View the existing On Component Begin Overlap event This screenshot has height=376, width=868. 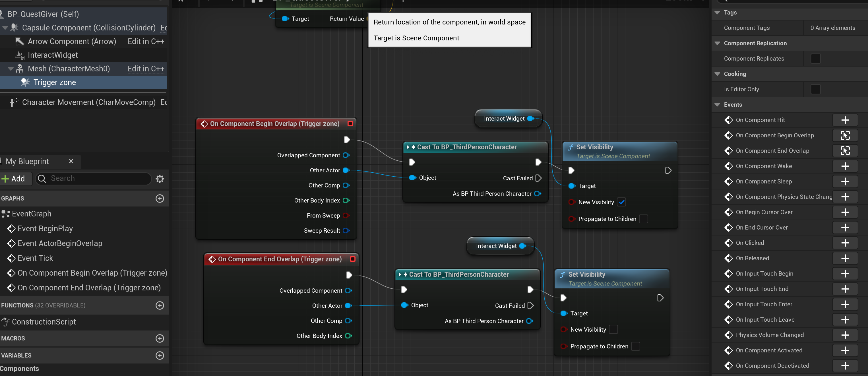pyautogui.click(x=844, y=135)
